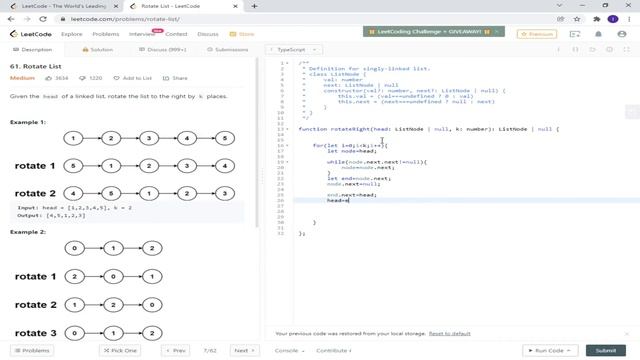Click the LeetCode logo
The height and width of the screenshot is (360, 640).
(x=31, y=34)
